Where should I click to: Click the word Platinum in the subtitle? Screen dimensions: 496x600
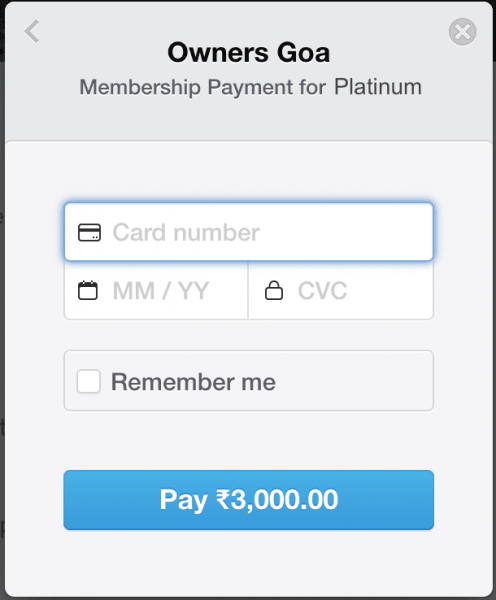tap(378, 86)
